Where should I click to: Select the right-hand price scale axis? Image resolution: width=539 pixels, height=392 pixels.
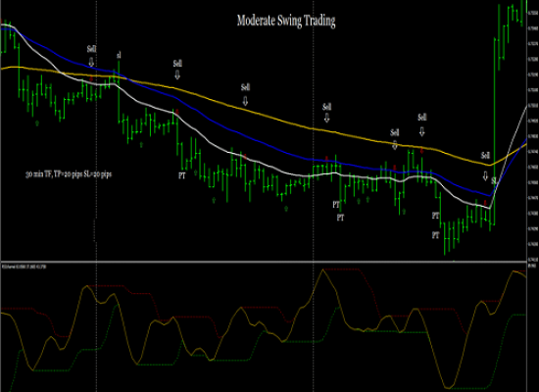pos(533,130)
